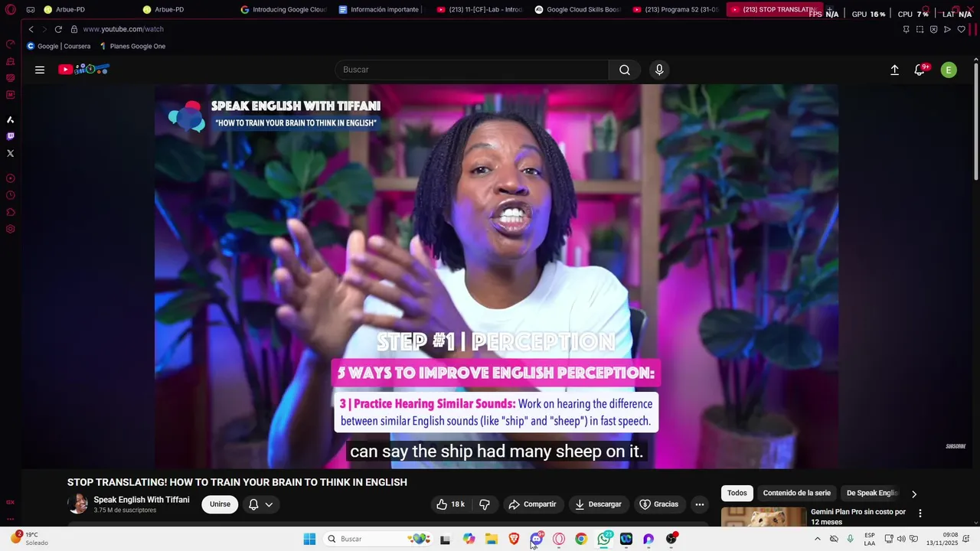
Task: Start voice search with the microphone
Action: tap(659, 70)
